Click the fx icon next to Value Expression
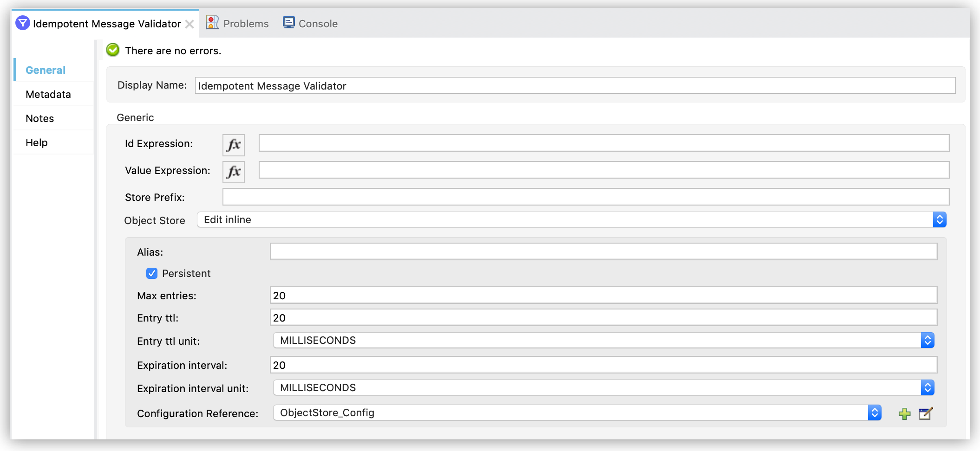This screenshot has width=980, height=451. point(233,172)
